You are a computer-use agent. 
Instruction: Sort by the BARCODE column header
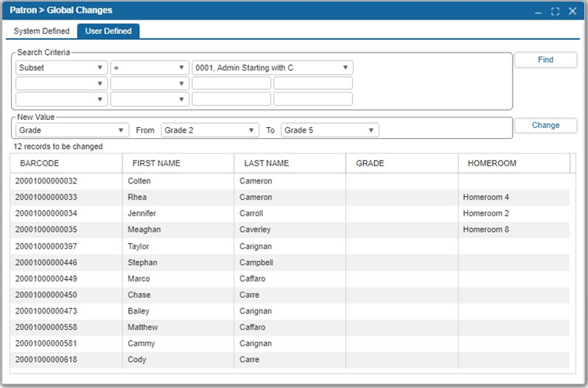pos(66,163)
